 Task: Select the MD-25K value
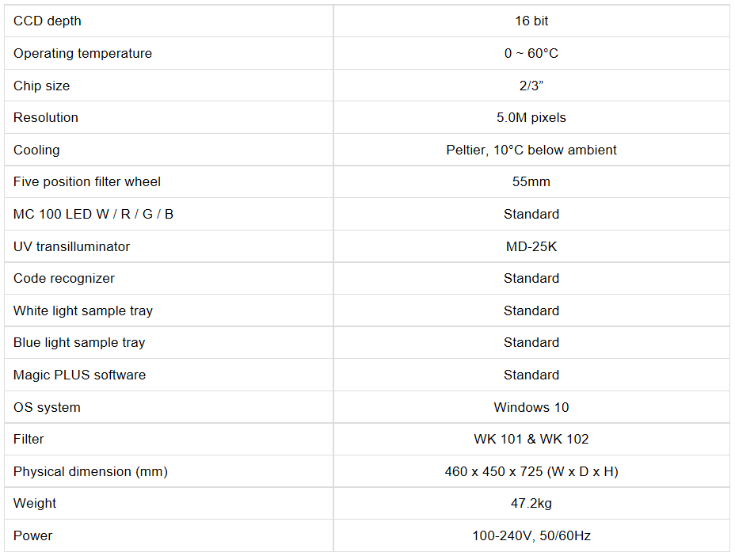(531, 246)
